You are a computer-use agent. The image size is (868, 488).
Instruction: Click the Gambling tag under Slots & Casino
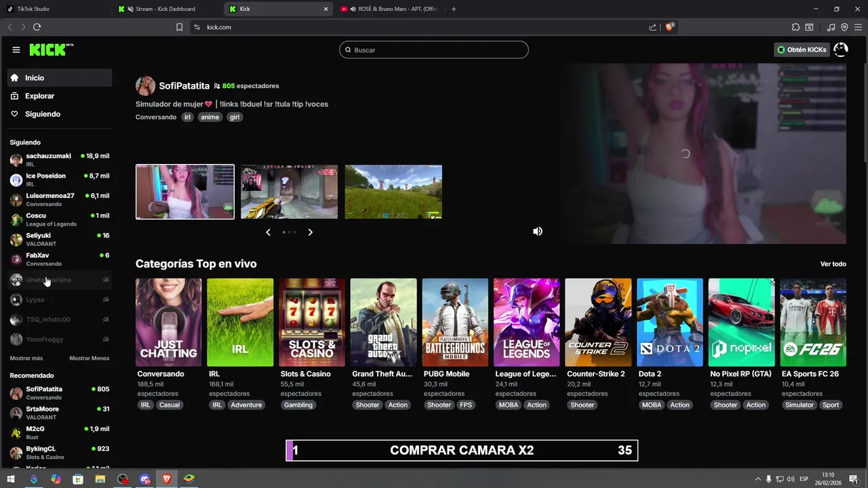[298, 405]
